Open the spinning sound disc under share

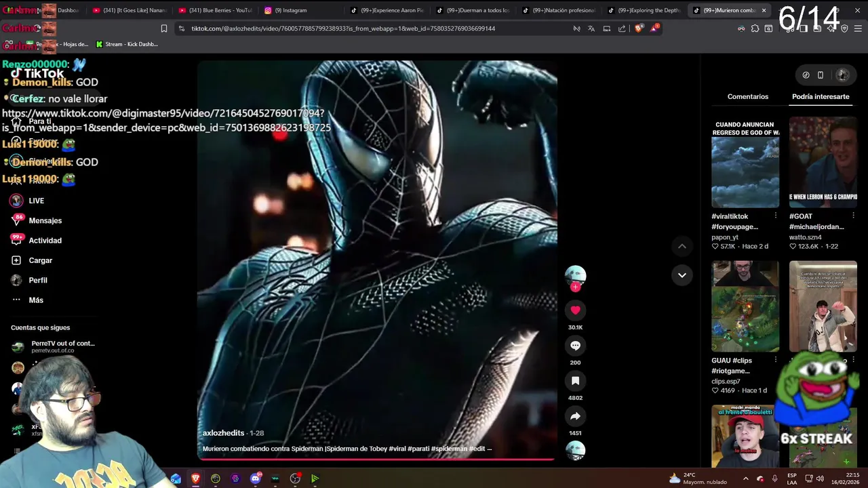(x=575, y=451)
